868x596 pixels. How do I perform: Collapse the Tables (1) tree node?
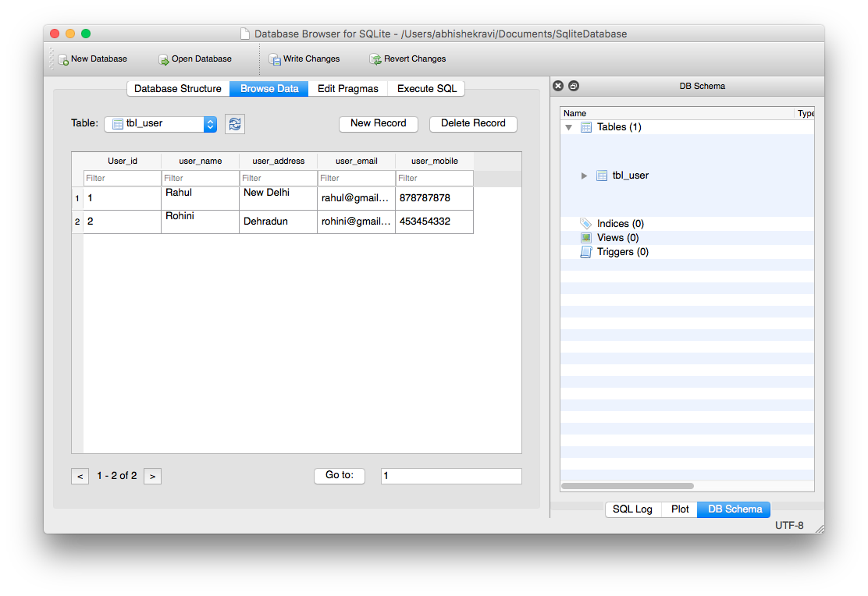569,127
